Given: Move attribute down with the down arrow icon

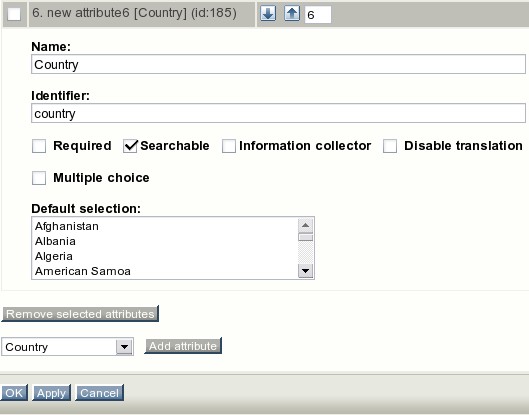Looking at the screenshot, I should [268, 14].
